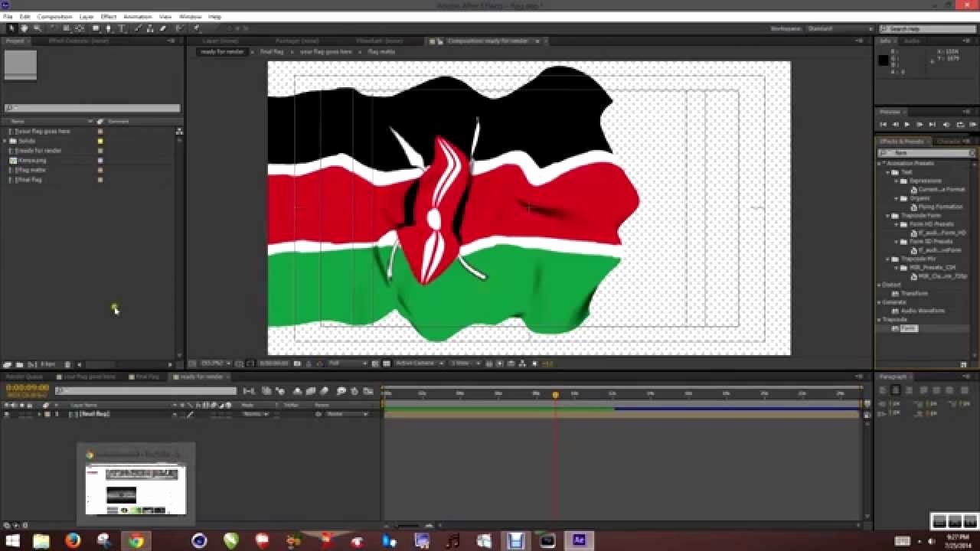Select the Roto Brush tool

click(180, 28)
